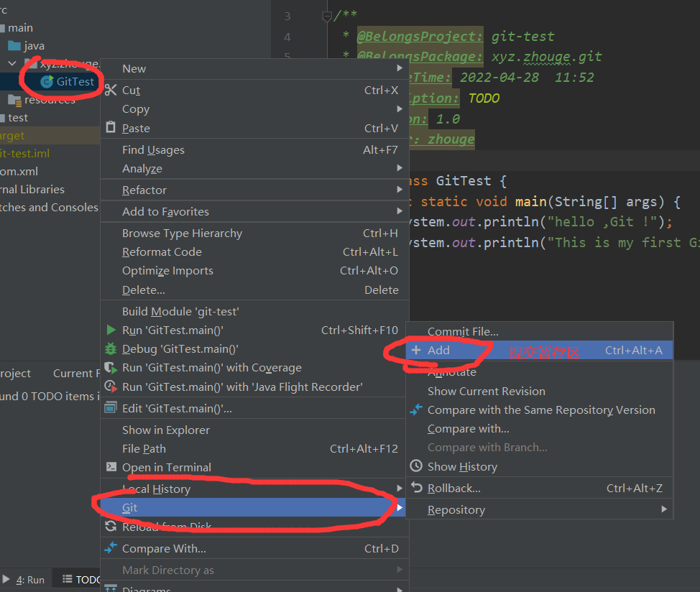Screen dimensions: 700x592
Task: Click the Run tool window play icon
Action: click(6, 580)
